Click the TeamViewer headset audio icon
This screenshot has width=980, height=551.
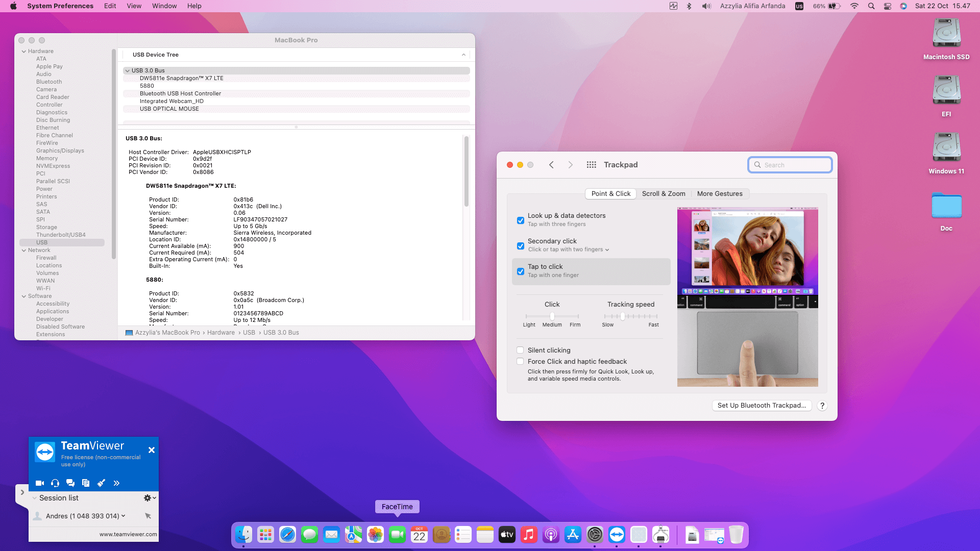click(x=55, y=483)
